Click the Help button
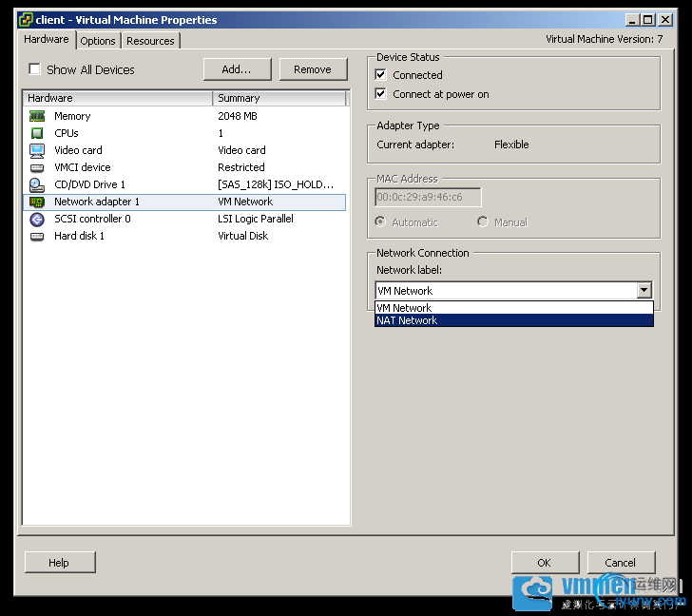The height and width of the screenshot is (616, 692). (x=60, y=563)
